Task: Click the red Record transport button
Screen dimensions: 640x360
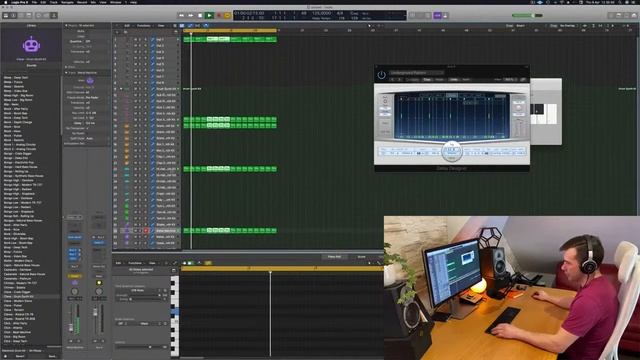Action: pos(219,16)
